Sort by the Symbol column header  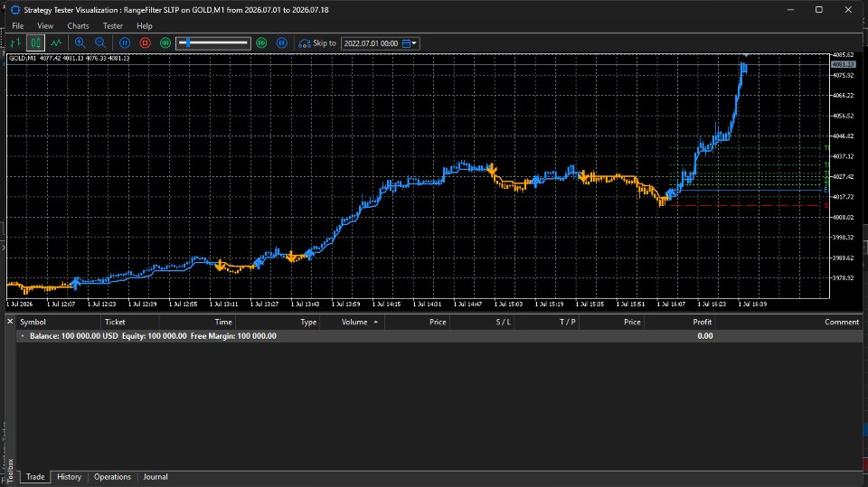59,322
